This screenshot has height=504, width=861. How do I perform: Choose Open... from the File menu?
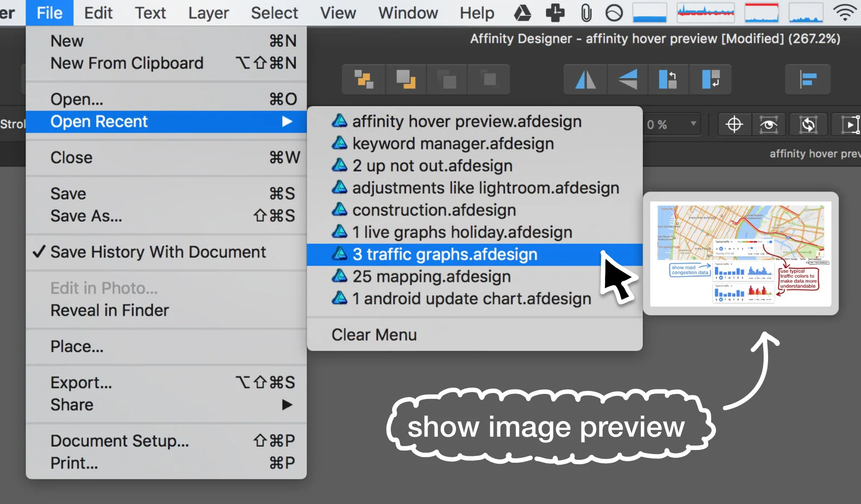click(x=166, y=99)
